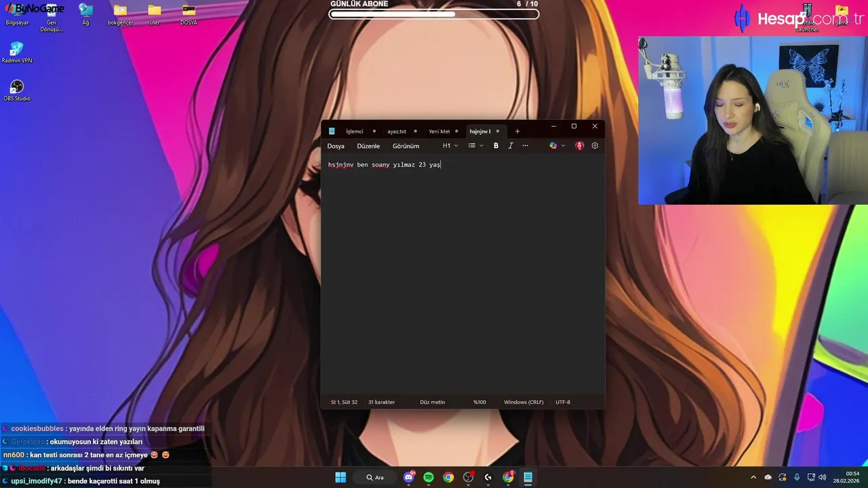Select the user folder on desktop
The image size is (868, 488).
pyautogui.click(x=155, y=15)
